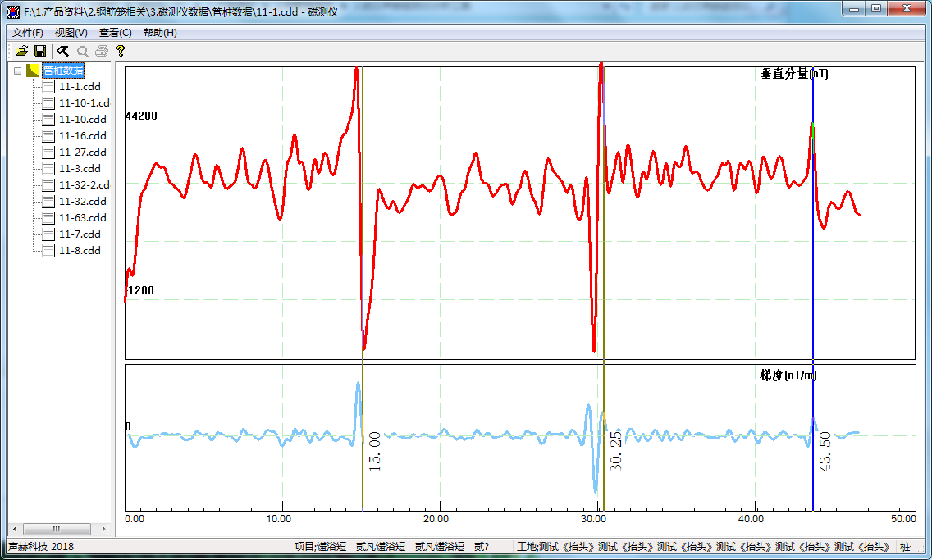Screen dimensions: 932x560
Task: Click the yellow 管桩数据 folder icon
Action: point(33,71)
